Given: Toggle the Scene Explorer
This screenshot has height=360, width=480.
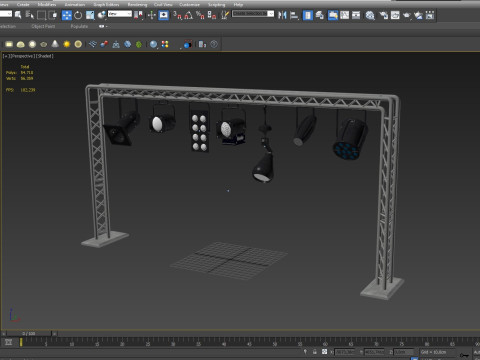Looking at the screenshot, I should (x=308, y=15).
